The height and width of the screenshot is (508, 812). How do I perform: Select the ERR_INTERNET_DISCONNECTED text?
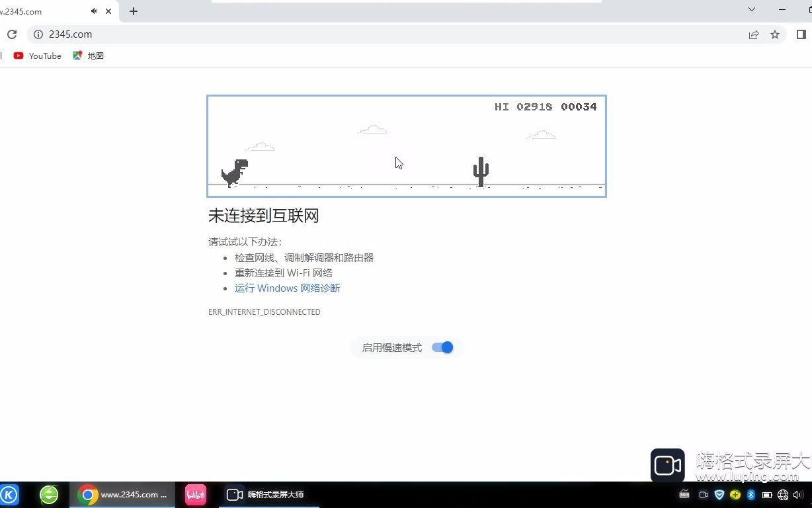pyautogui.click(x=264, y=312)
